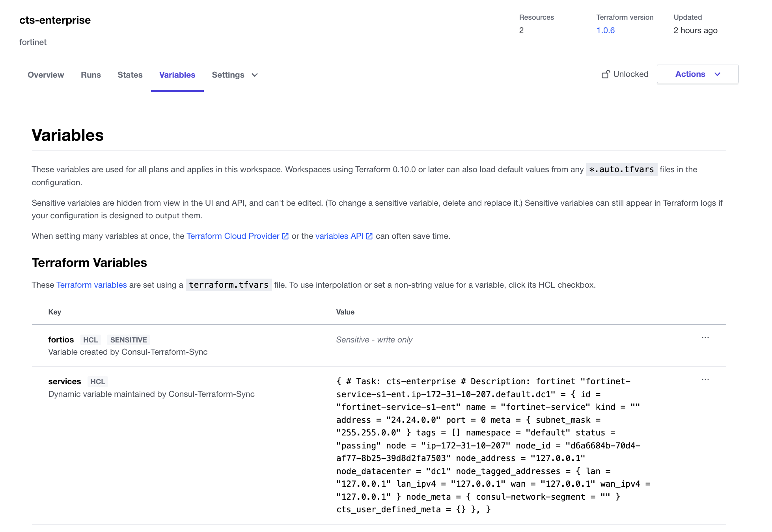Image resolution: width=772 pixels, height=532 pixels.
Task: Open the Terraform Cloud Provider link
Action: 233,236
